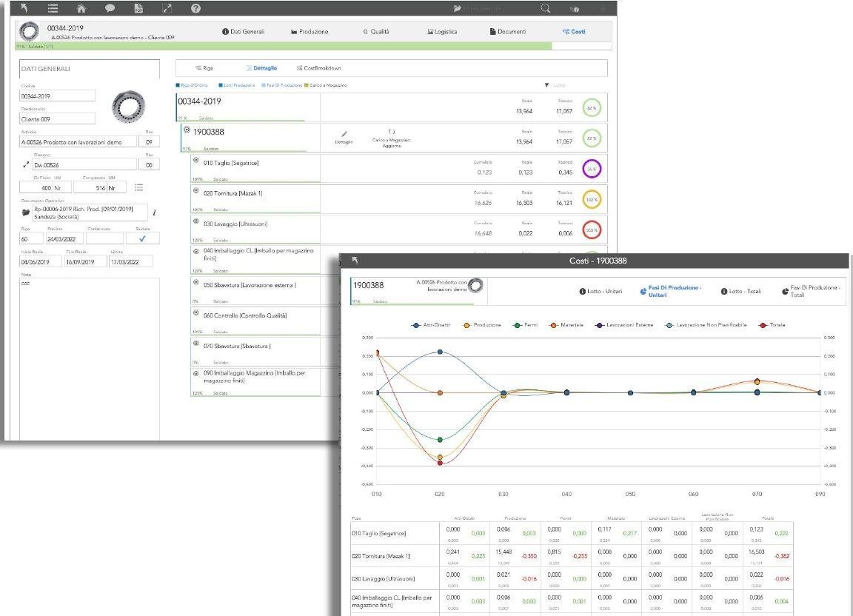
Task: Expand the 060 Controllo [Controllo Qualità] phase row
Action: point(196,313)
